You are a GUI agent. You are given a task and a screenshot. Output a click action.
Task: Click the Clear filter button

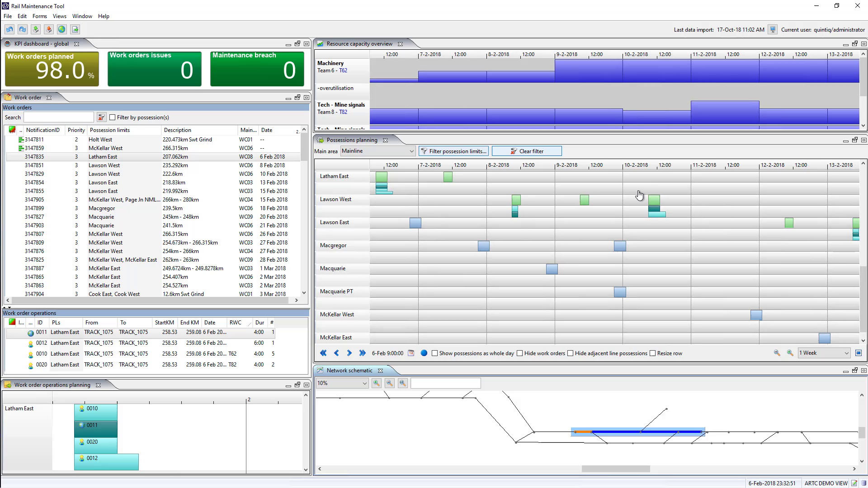pyautogui.click(x=527, y=151)
